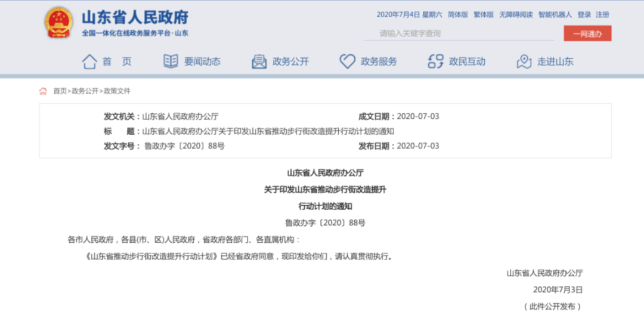The width and height of the screenshot is (644, 318).
Task: Click the red breadcrumb home icon
Action: tap(43, 91)
